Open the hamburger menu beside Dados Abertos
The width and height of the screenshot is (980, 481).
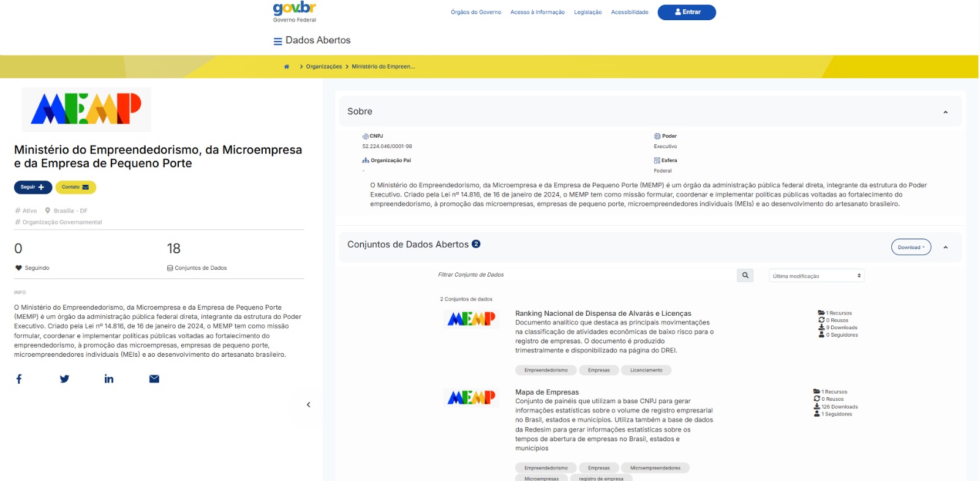(x=277, y=42)
